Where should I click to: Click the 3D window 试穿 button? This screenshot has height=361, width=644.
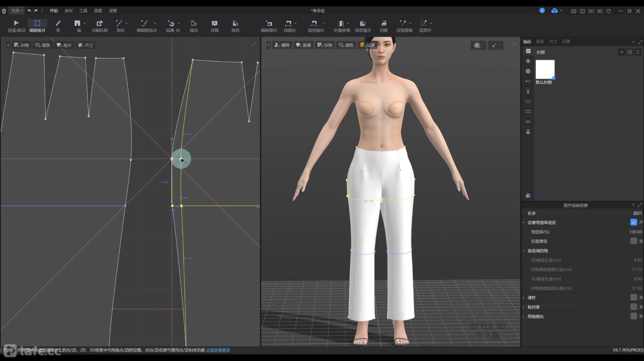click(367, 45)
